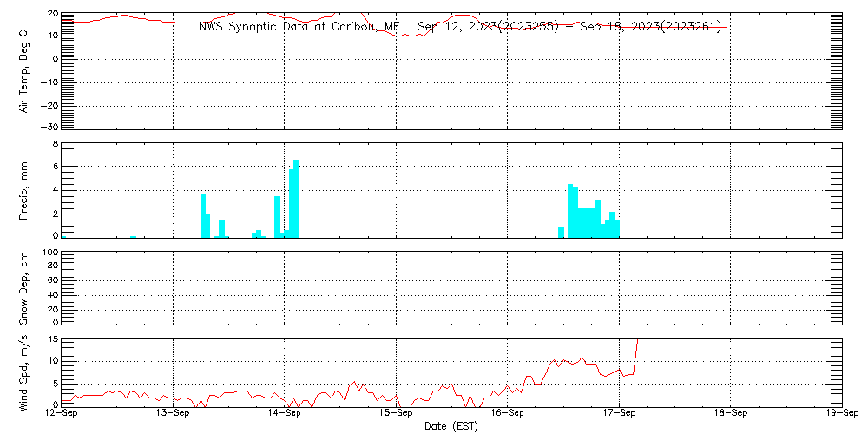Click the 'Snow Dep, cm' axis label
Viewport: 868px width, 434px height.
click(23, 288)
